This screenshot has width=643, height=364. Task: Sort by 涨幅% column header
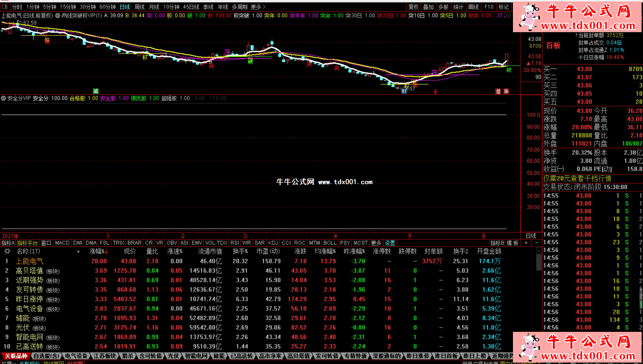coord(98,251)
